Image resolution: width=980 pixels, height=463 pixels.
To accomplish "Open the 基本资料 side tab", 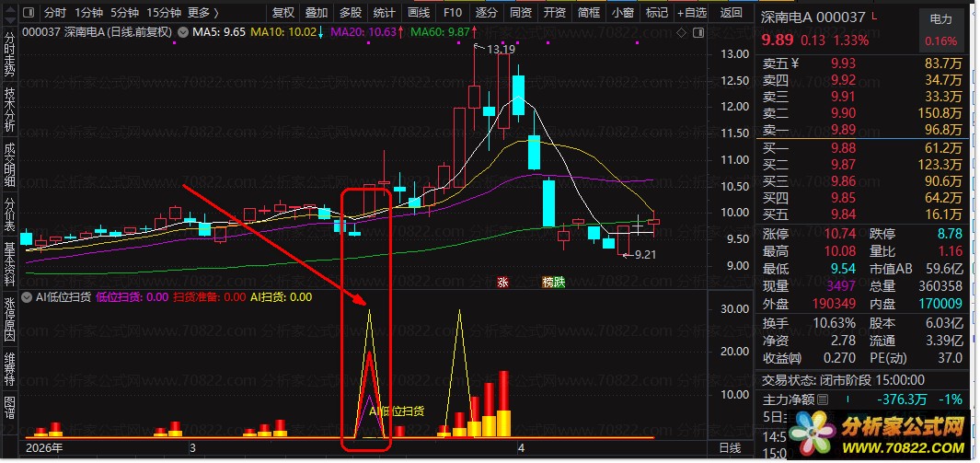I will click(9, 265).
